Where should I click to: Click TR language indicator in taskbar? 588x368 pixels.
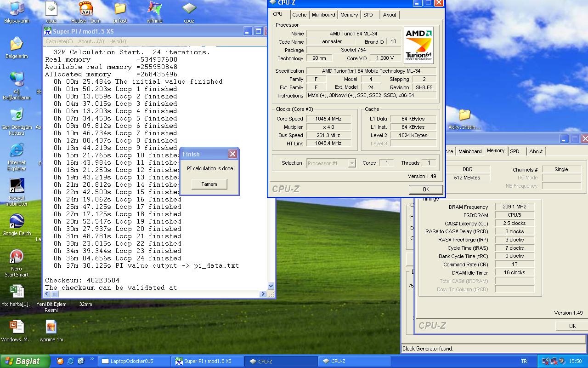524,361
